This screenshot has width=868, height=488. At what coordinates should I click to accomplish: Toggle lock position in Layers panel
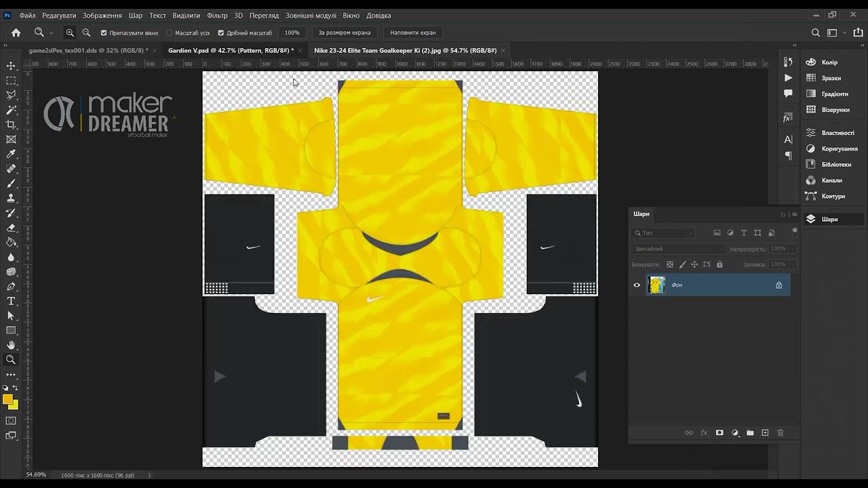click(x=694, y=264)
